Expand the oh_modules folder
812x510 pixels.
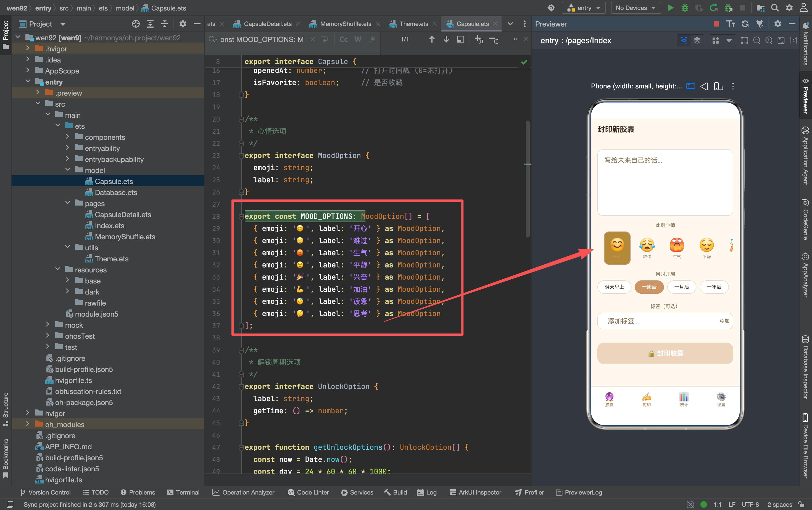coord(28,424)
